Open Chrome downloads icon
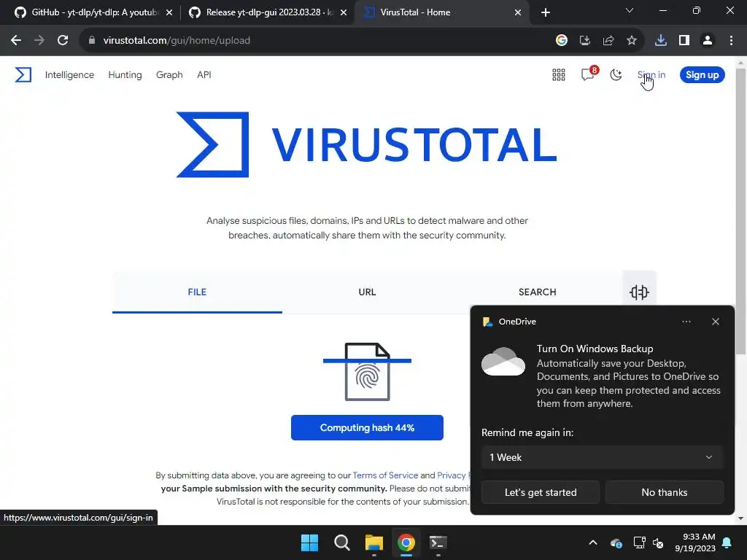 661,41
